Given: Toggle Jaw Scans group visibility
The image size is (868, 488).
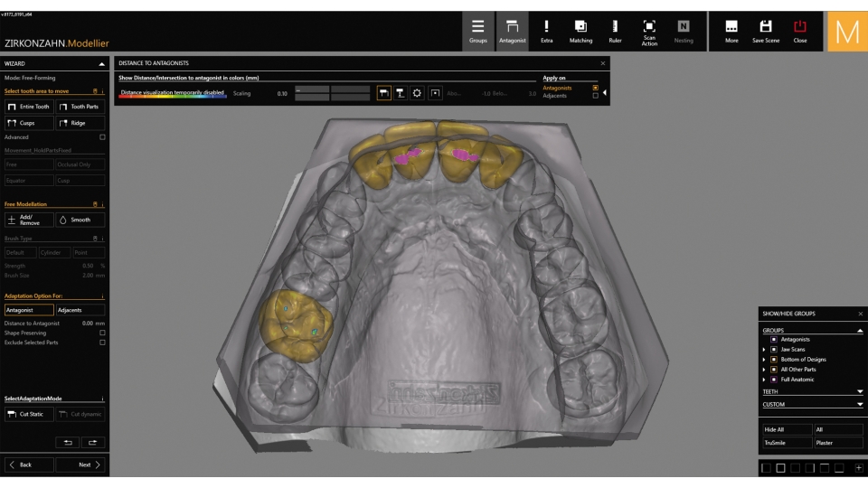Looking at the screenshot, I should pyautogui.click(x=774, y=349).
